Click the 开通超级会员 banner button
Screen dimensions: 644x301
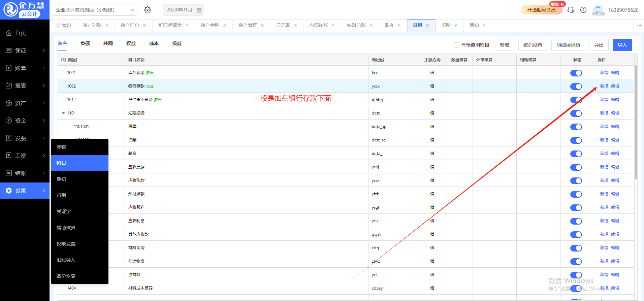coord(542,10)
